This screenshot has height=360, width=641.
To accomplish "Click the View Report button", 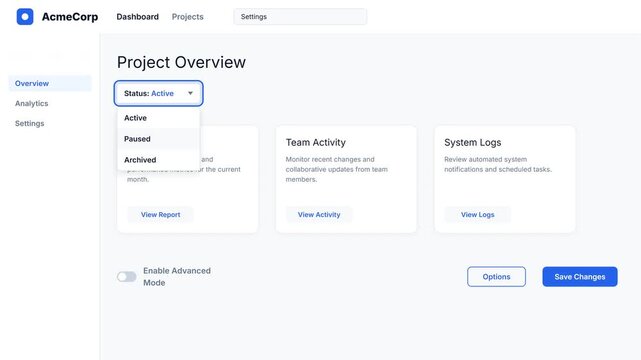I will click(160, 215).
